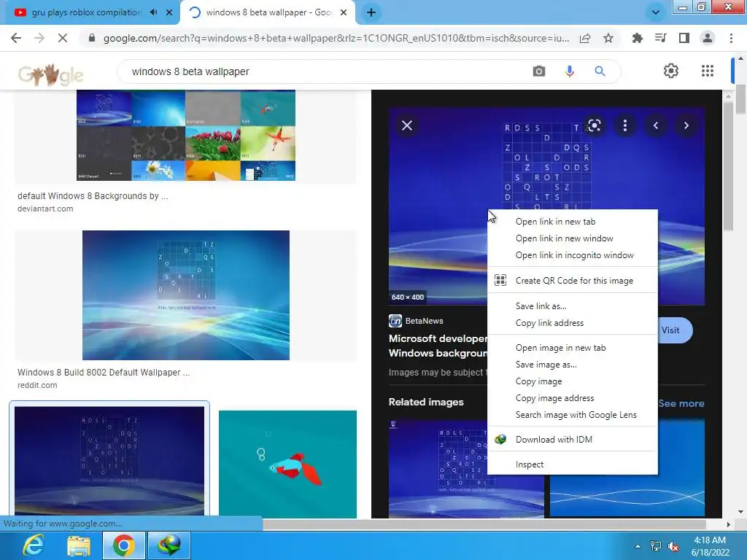747x560 pixels.
Task: Stop loading the page with the X button
Action: (x=63, y=38)
